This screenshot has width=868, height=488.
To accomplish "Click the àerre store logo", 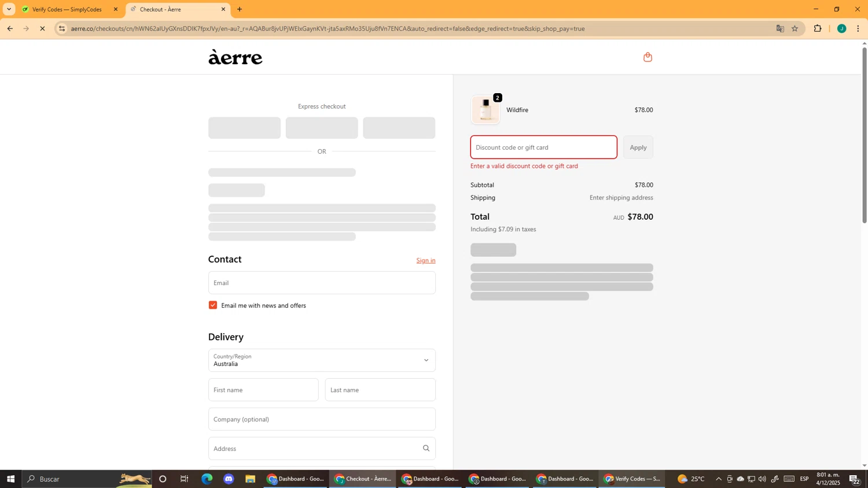I will (235, 57).
